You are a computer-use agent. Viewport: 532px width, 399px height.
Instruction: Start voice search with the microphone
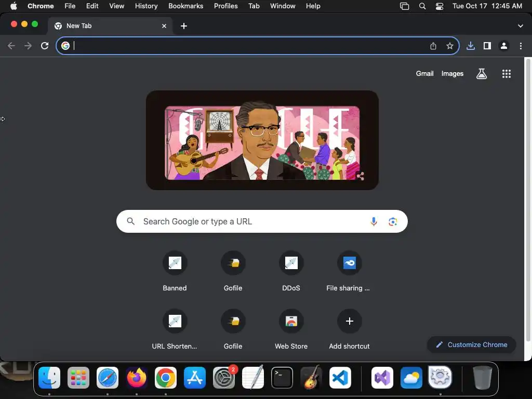tap(374, 221)
